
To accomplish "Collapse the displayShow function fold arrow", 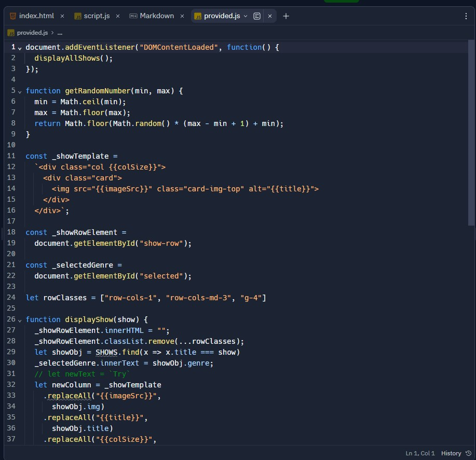I will pyautogui.click(x=19, y=319).
